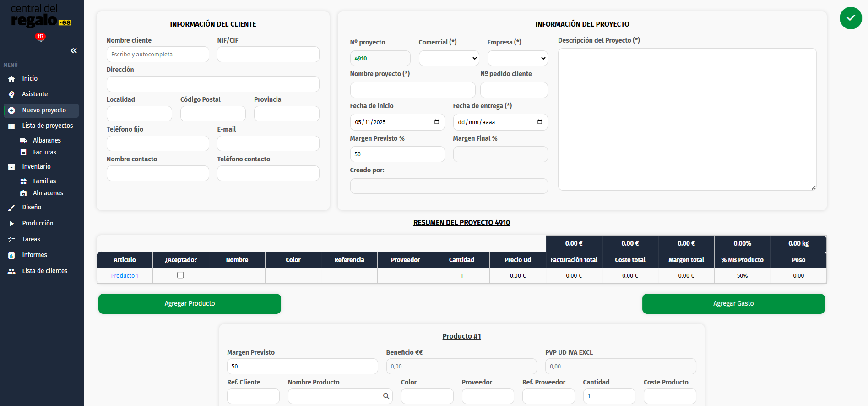Click the central del regalo logo

click(41, 16)
